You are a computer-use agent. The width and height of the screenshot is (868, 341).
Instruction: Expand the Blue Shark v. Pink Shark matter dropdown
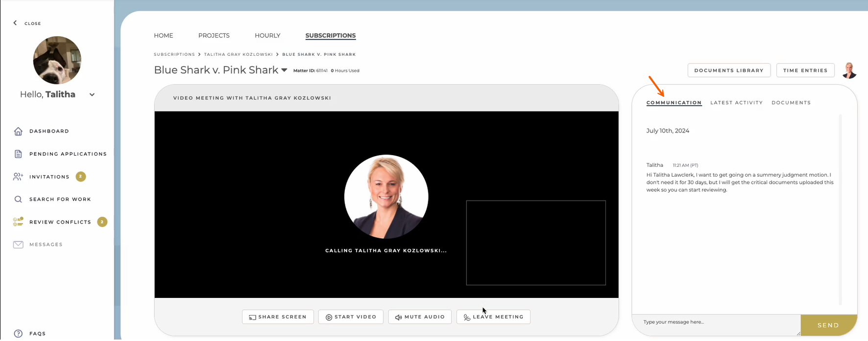click(284, 70)
